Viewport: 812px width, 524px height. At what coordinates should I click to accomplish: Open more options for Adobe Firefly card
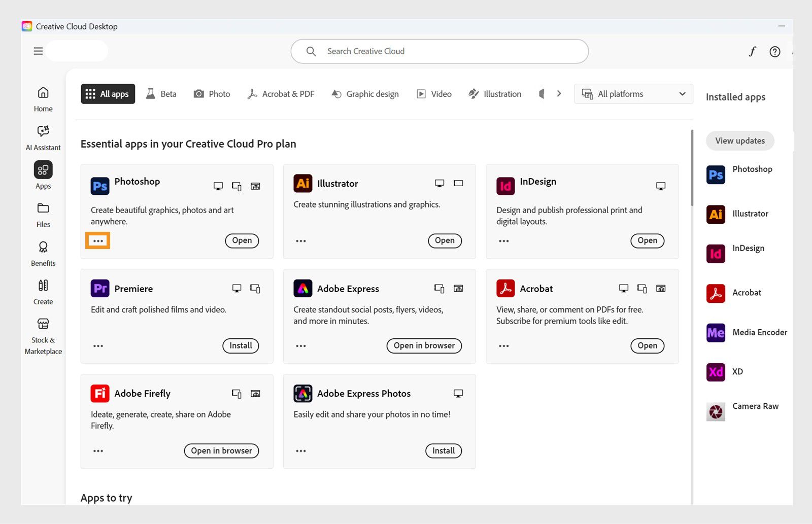point(98,451)
